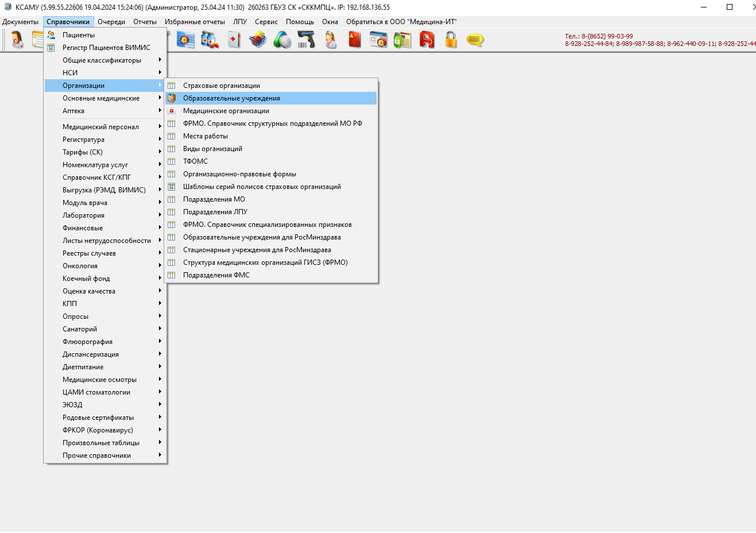Click the green and white pills icon
Screen dimensions: 756x533
[x=282, y=40]
